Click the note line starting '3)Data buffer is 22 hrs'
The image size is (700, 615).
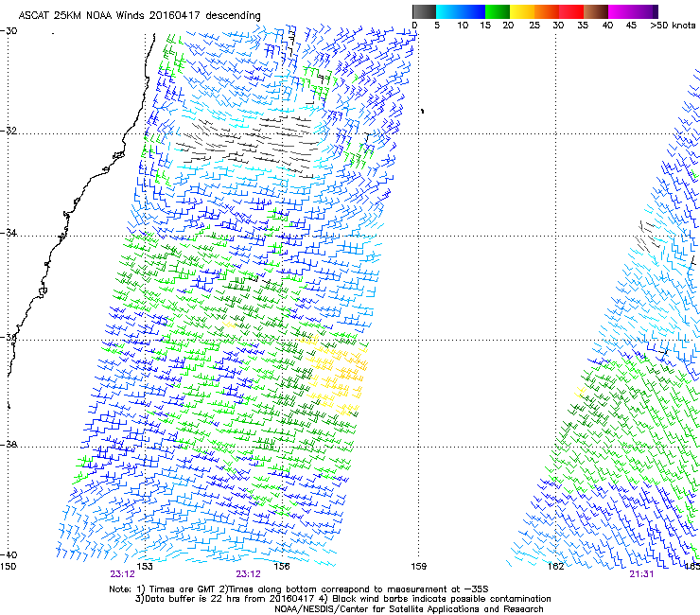(x=342, y=599)
